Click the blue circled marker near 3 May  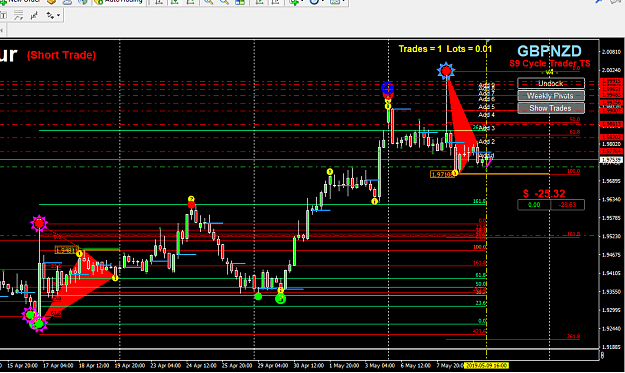pos(387,88)
